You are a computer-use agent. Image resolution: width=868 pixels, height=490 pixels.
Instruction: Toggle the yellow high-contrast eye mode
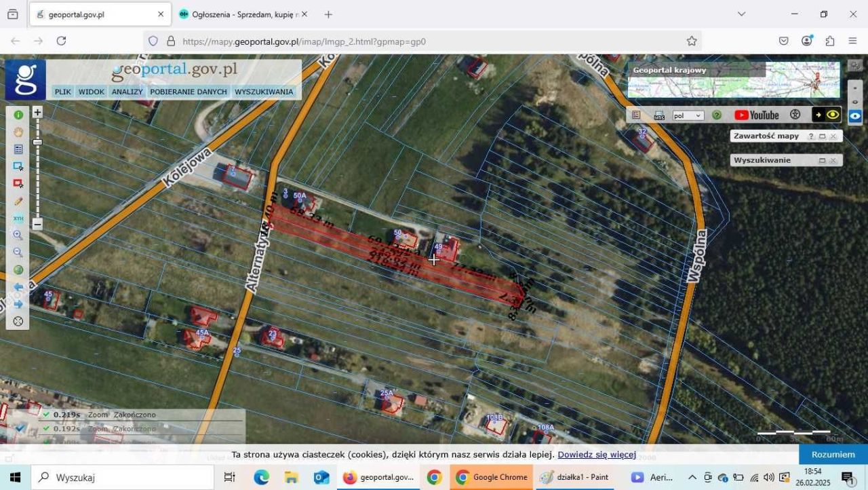pyautogui.click(x=827, y=115)
